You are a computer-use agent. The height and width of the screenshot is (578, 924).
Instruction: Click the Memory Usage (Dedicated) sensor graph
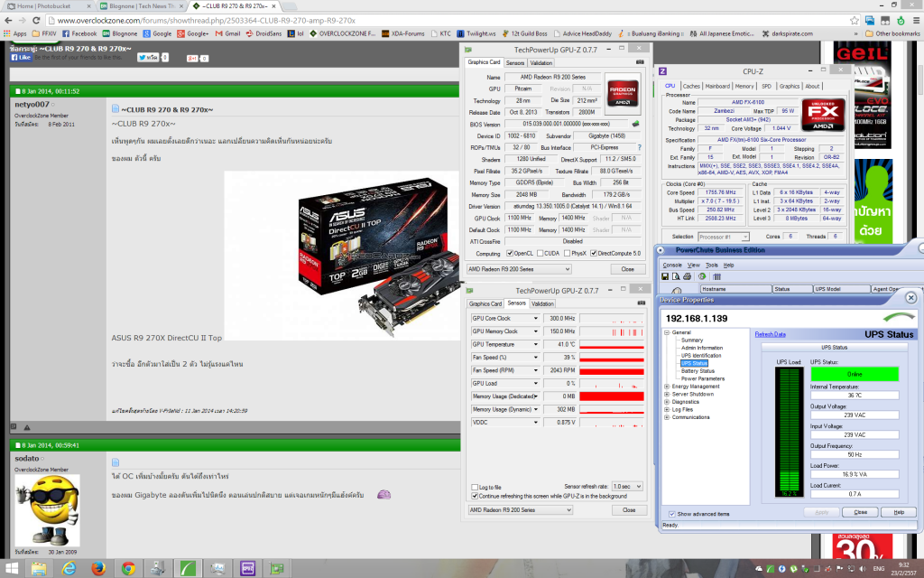pos(612,396)
